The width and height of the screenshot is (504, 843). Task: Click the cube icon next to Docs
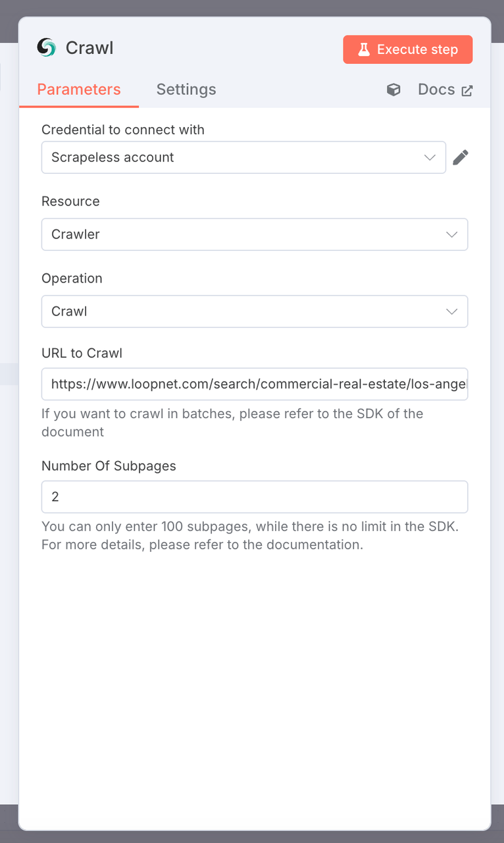pyautogui.click(x=393, y=90)
